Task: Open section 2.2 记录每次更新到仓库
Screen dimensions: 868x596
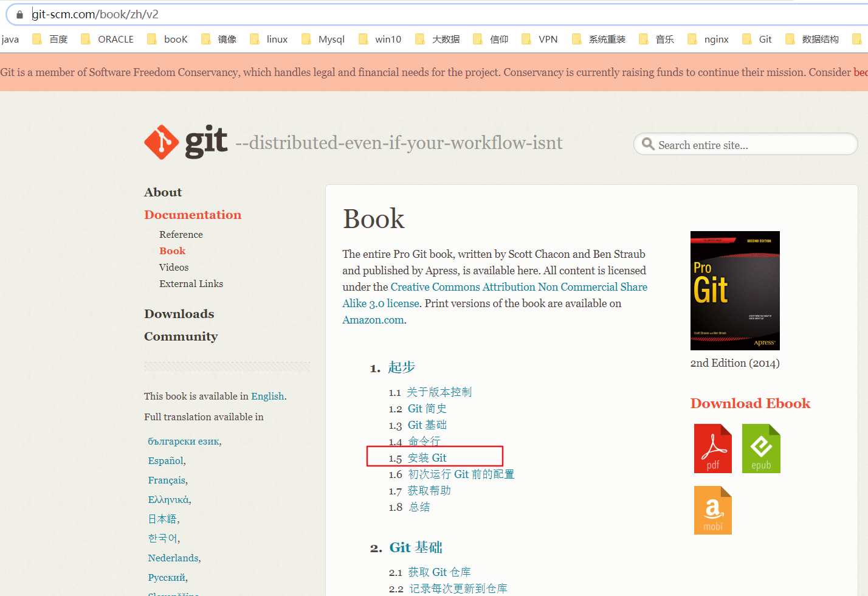Action: coord(458,589)
